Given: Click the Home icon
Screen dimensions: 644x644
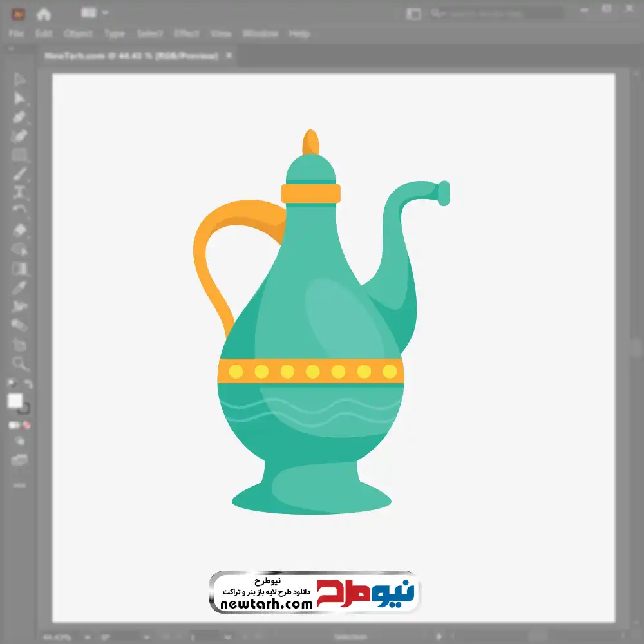Looking at the screenshot, I should (x=43, y=14).
